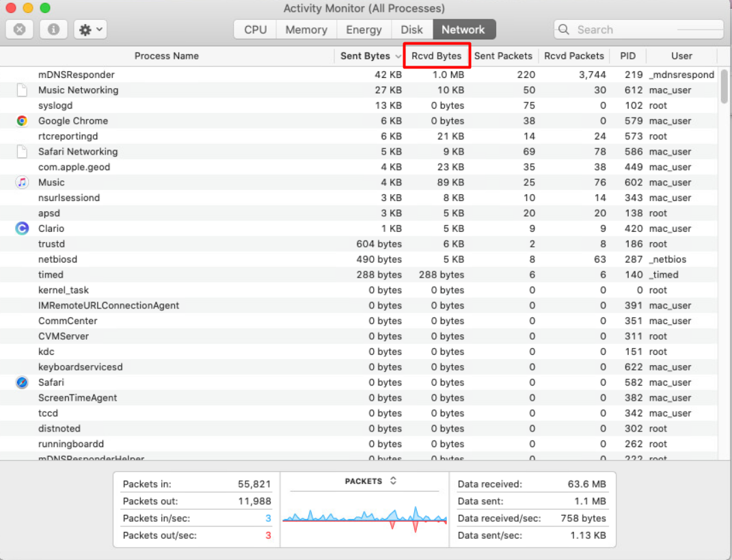Sort by Process Name column header
The image size is (732, 560).
(x=167, y=56)
